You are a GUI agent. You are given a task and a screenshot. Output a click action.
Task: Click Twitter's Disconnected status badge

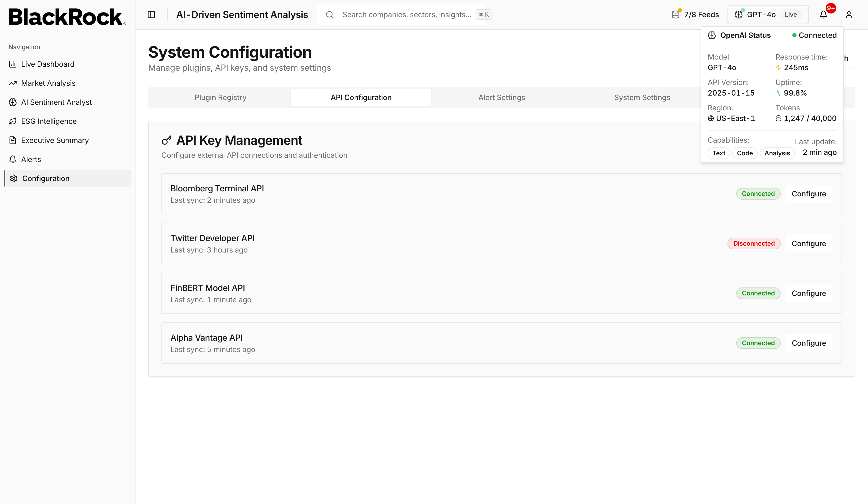[754, 244]
